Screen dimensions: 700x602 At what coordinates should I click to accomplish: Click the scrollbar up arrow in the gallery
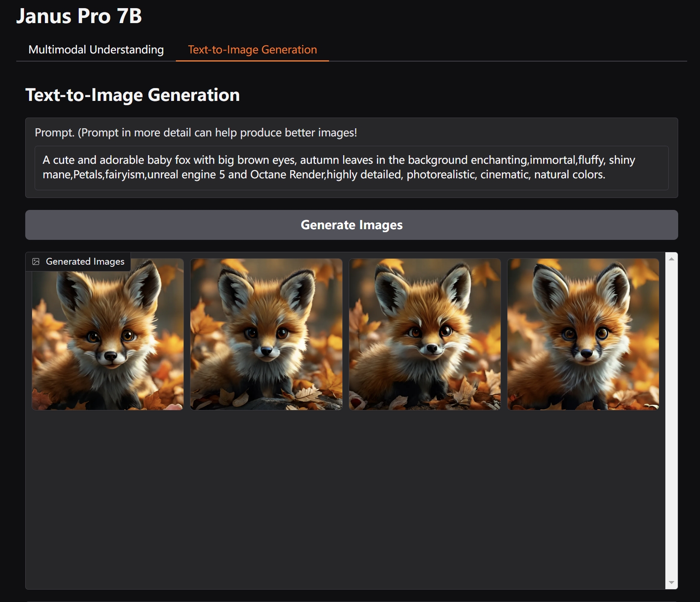pos(671,259)
